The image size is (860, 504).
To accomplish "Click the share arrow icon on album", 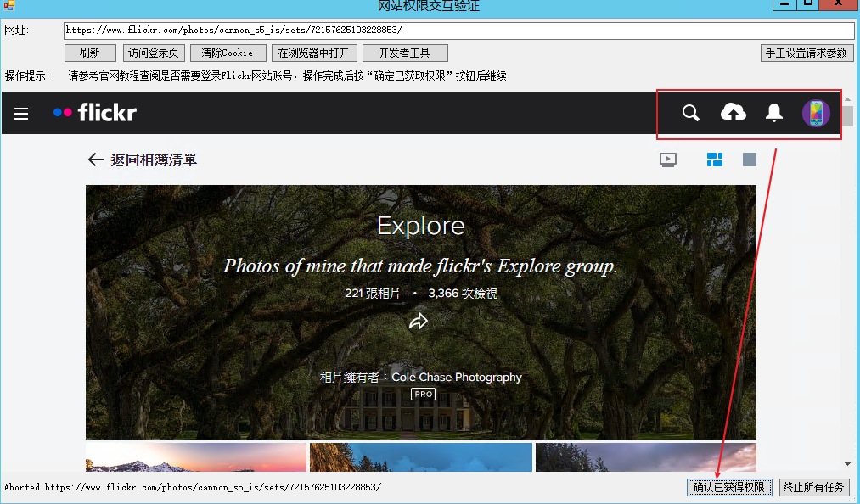I will (419, 321).
